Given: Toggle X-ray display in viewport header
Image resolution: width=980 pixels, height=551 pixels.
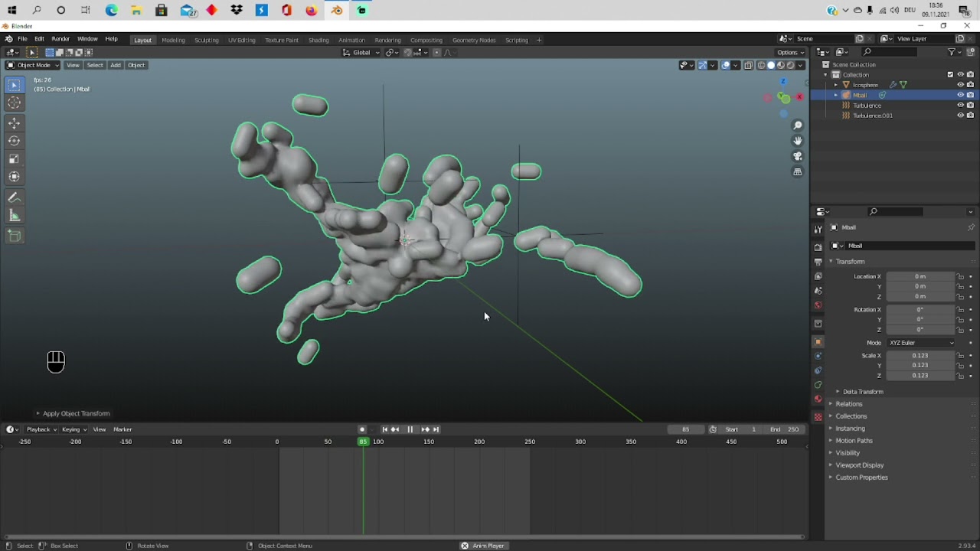Looking at the screenshot, I should tap(749, 65).
